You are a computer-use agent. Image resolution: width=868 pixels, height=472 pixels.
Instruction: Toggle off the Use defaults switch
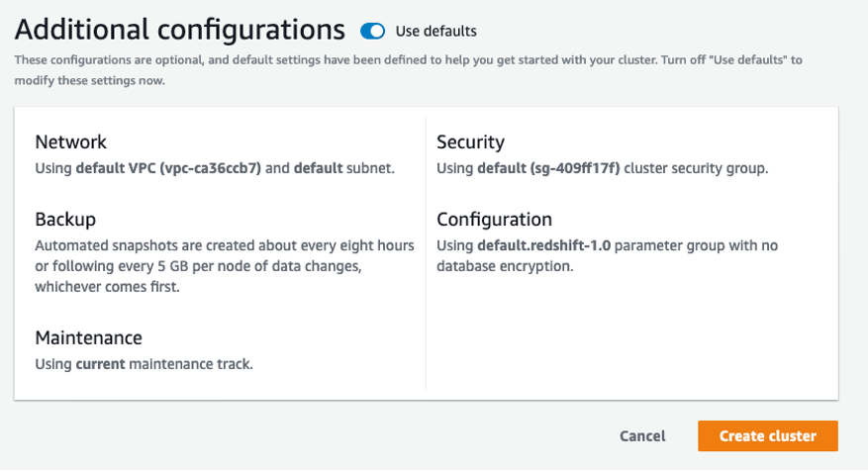pos(372,31)
